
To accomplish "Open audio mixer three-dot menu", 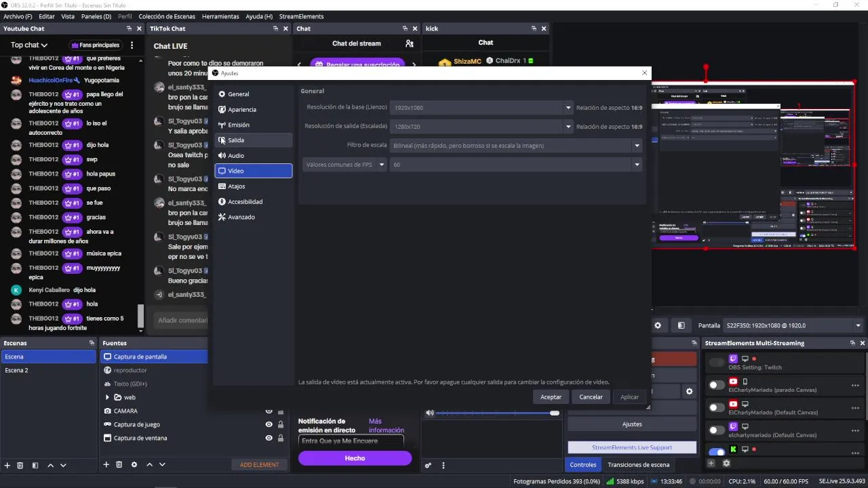I will pyautogui.click(x=443, y=466).
